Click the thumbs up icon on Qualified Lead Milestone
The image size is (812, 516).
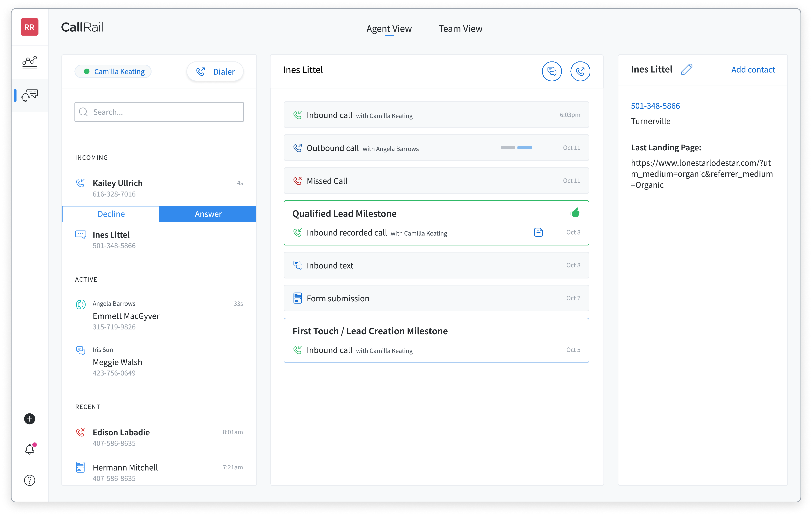575,213
